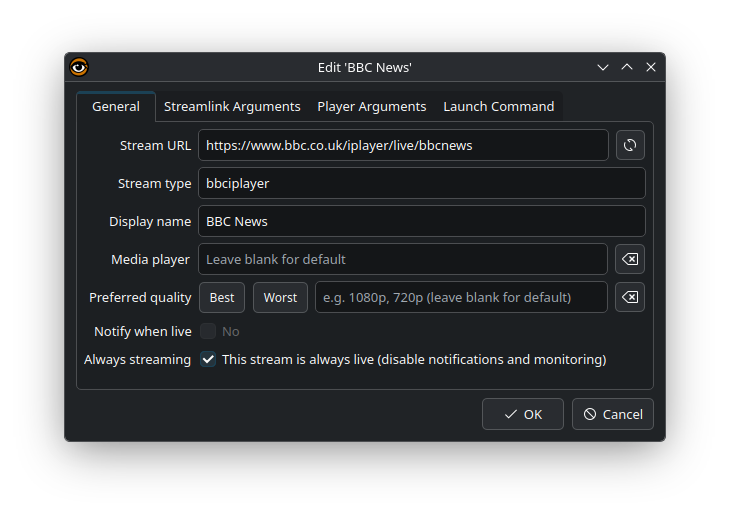The image size is (730, 518).
Task: Switch to the Launch Command tab
Action: [499, 107]
